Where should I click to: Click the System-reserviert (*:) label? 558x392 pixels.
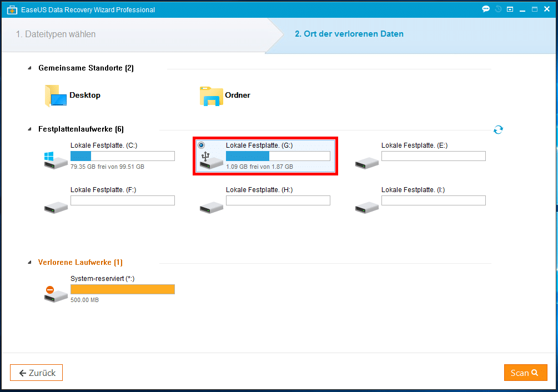(103, 279)
